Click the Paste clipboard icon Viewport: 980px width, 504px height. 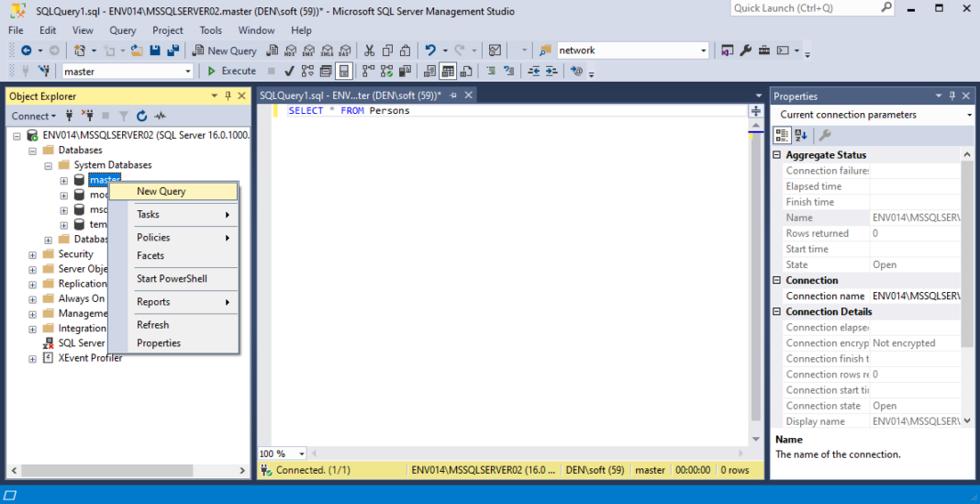[405, 50]
